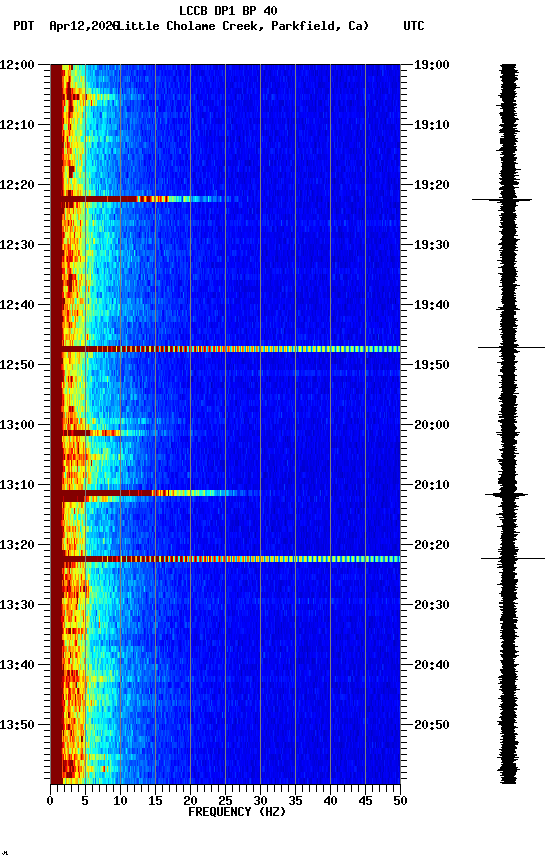Click the PDT time zone label
The image size is (552, 864).
click(x=24, y=26)
